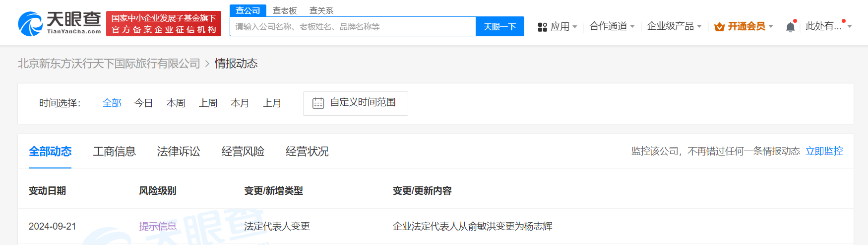The width and height of the screenshot is (868, 245).
Task: Select 本周 time filter
Action: pos(176,103)
